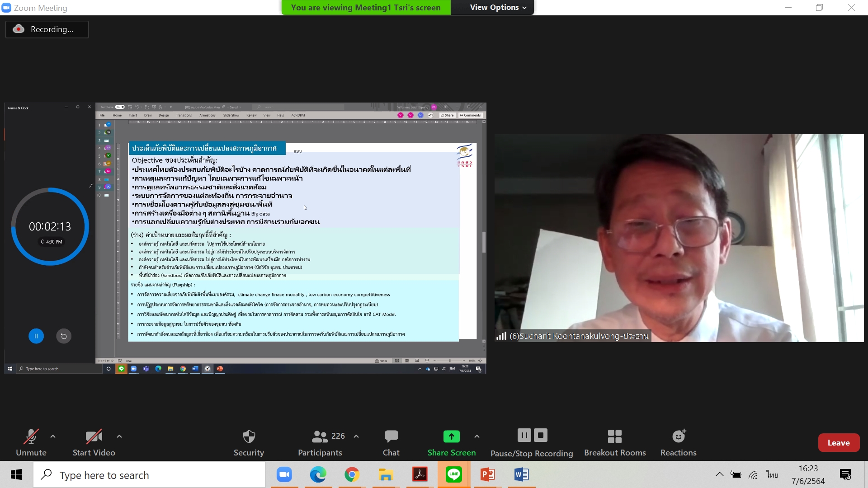Click the Save icon in shared PowerPoint
The image size is (868, 488).
[130, 107]
